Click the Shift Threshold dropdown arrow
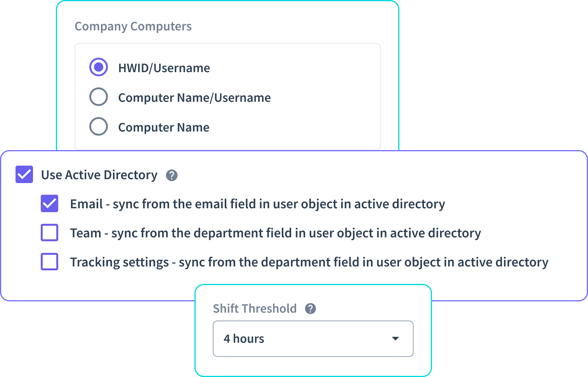The width and height of the screenshot is (588, 377). pos(395,339)
